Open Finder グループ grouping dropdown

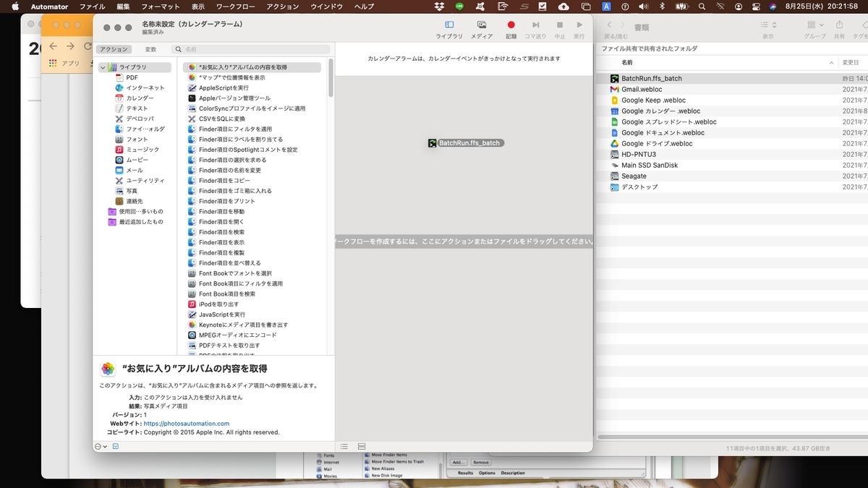[x=814, y=25]
